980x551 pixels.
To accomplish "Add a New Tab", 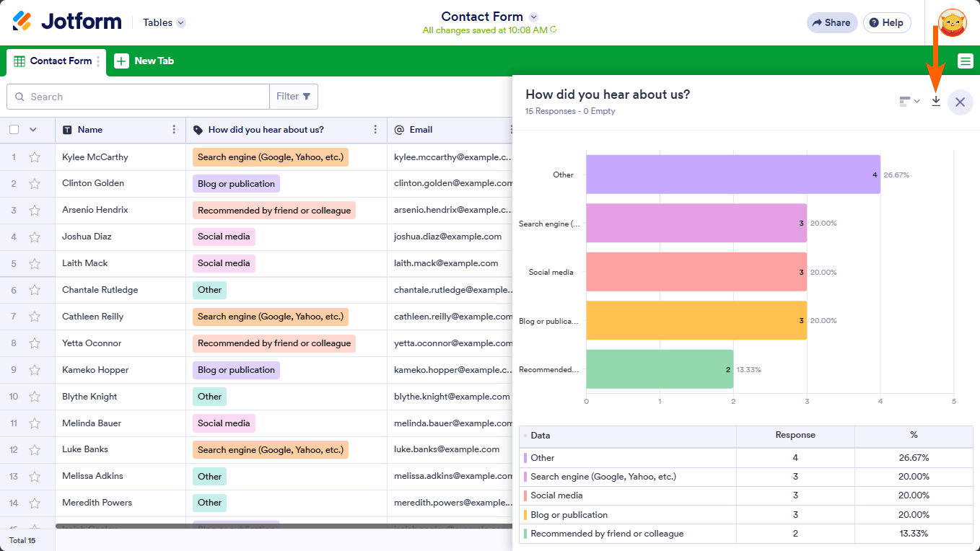I will [x=144, y=61].
